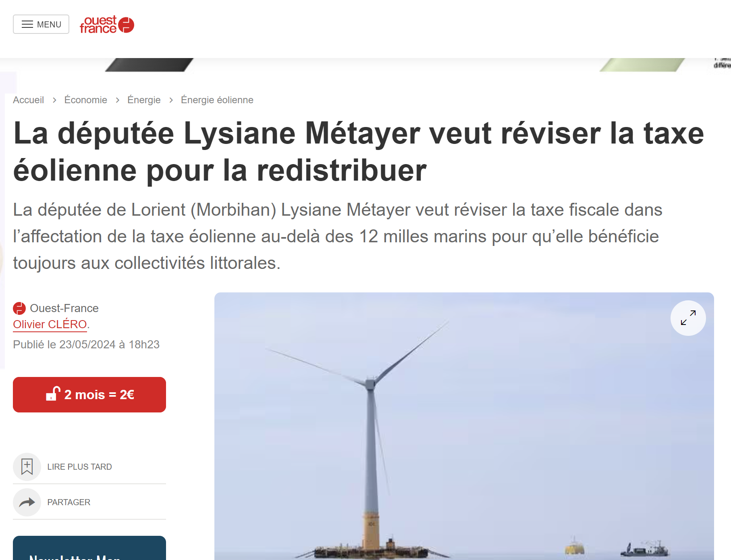Click the share arrow icon

[27, 502]
